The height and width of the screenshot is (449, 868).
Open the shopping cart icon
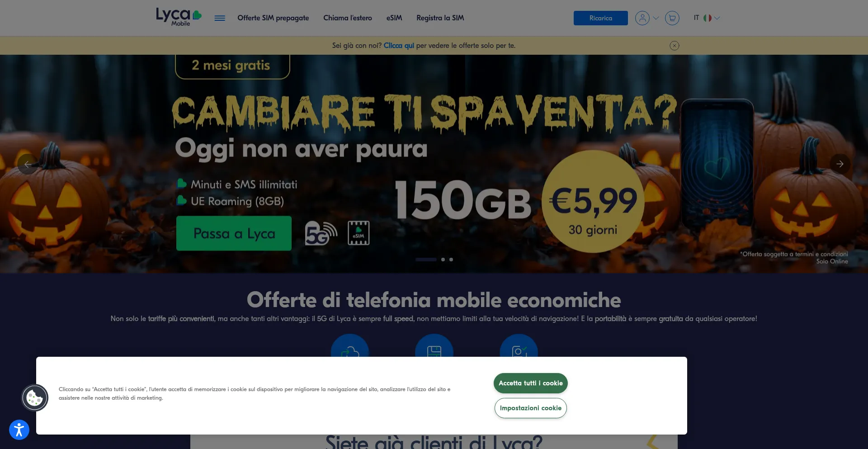[x=672, y=18]
